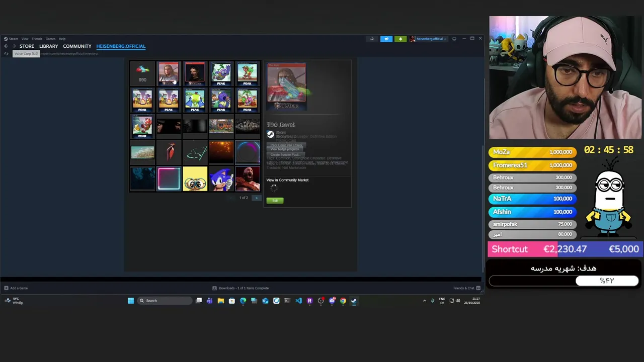This screenshot has width=644, height=362.
Task: Switch to the LIBRARY tab
Action: [49, 46]
